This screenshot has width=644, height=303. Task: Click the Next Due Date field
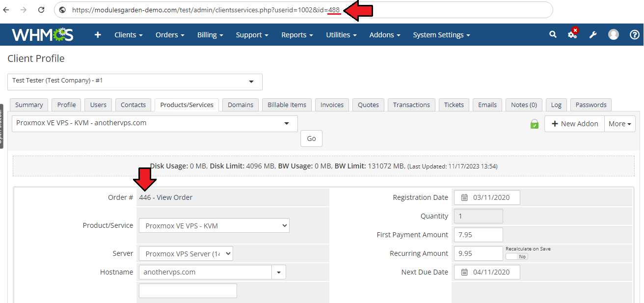coord(487,272)
